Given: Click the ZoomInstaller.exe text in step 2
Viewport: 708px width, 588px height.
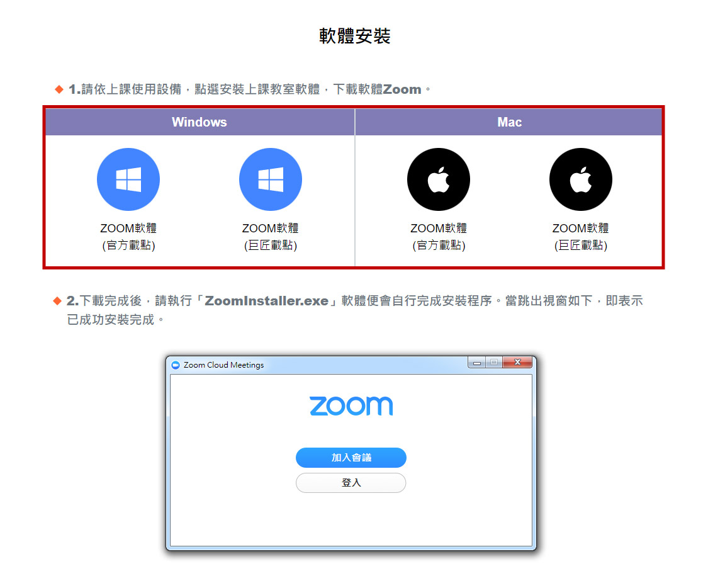Looking at the screenshot, I should (266, 301).
